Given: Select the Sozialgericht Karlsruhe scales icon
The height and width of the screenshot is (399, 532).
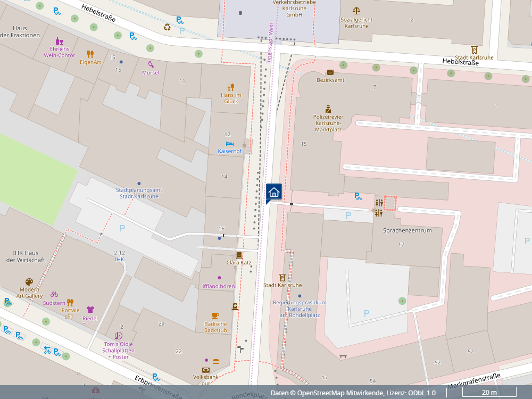Looking at the screenshot, I should (356, 11).
